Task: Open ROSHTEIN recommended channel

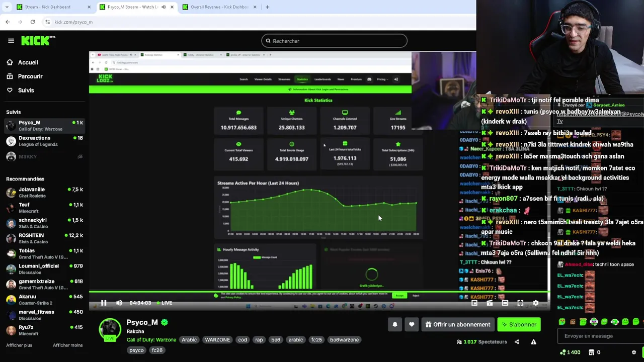Action: point(44,238)
